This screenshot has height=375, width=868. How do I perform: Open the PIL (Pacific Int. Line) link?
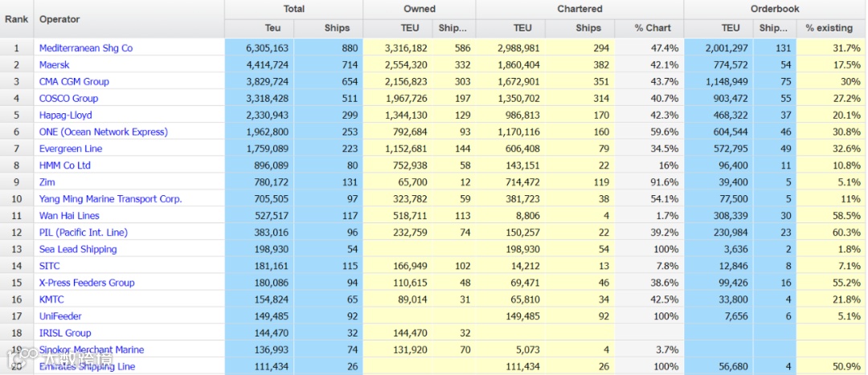84,232
